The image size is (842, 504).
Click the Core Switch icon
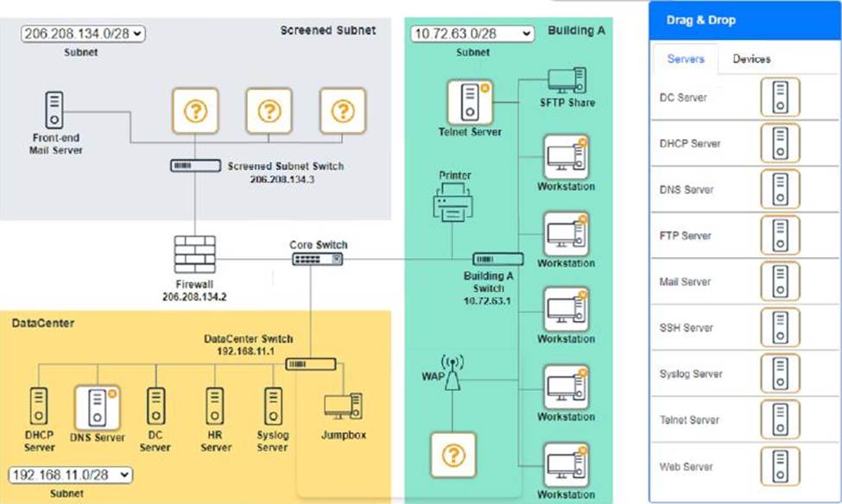(318, 259)
